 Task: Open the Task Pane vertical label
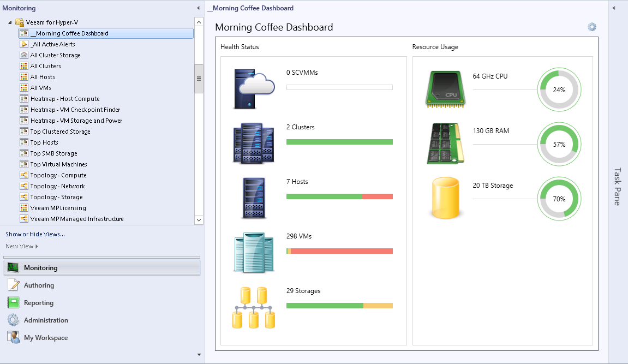tap(618, 187)
